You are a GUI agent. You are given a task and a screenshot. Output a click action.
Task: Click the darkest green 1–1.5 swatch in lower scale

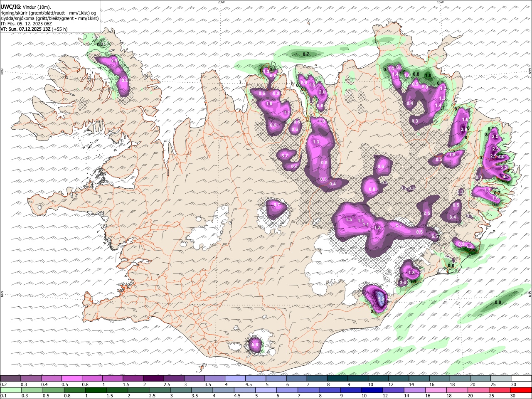96,390
